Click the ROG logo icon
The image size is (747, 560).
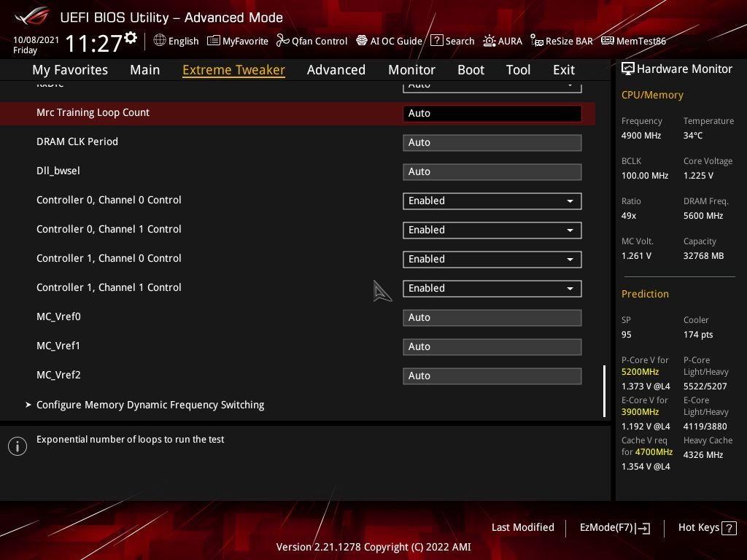point(31,17)
